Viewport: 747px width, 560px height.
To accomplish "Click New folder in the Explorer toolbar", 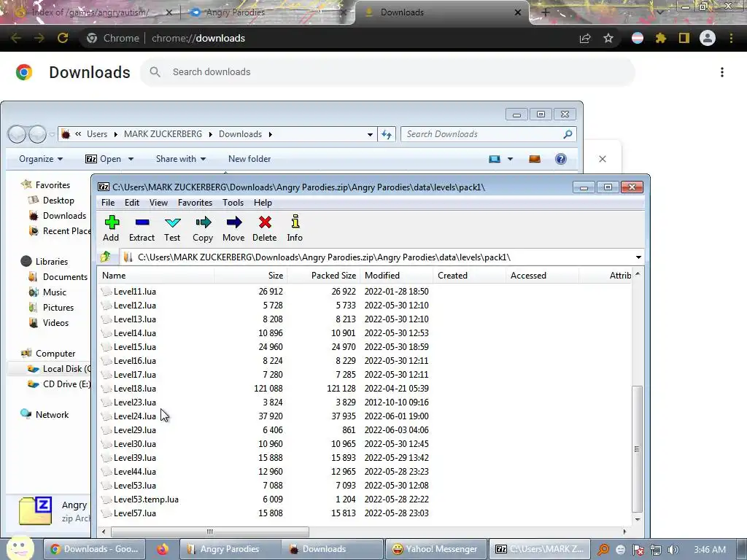I will pyautogui.click(x=249, y=159).
